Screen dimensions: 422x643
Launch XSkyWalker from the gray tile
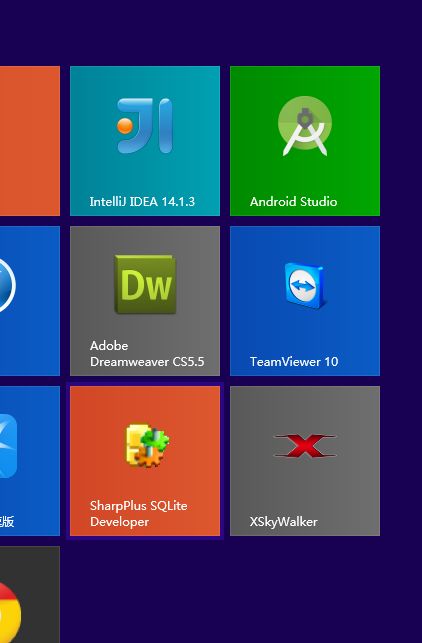[305, 461]
